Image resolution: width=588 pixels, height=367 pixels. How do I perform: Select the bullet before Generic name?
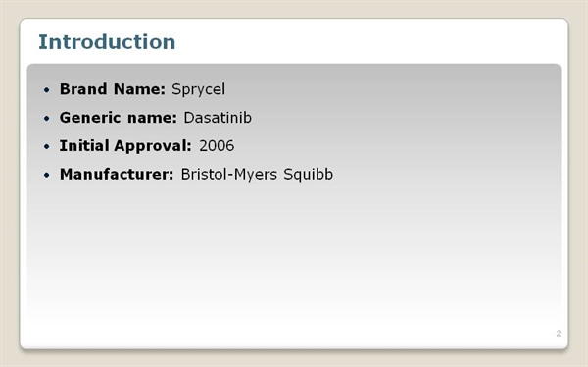[46, 119]
